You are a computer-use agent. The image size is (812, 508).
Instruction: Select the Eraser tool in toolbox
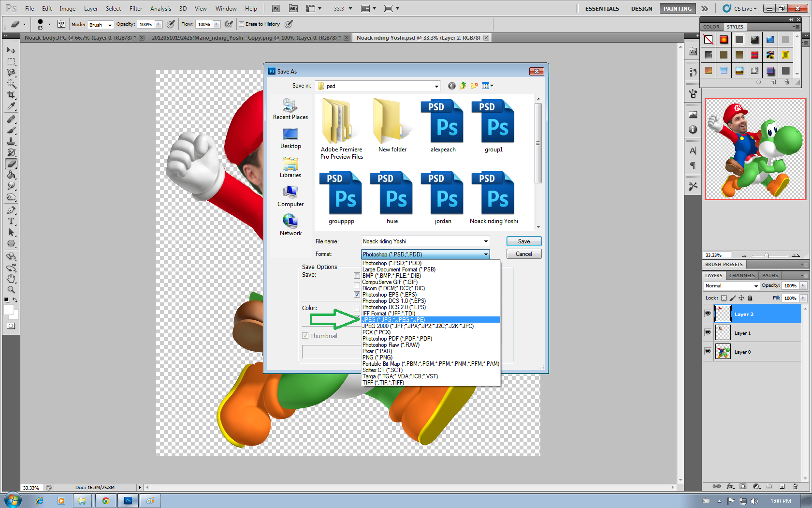pos(11,164)
